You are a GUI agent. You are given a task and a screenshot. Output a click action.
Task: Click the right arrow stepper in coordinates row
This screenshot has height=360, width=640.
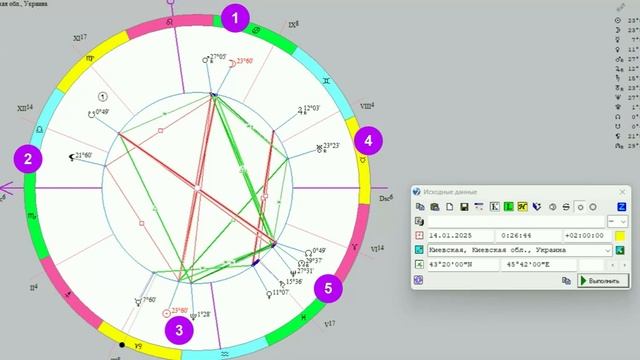click(x=624, y=265)
